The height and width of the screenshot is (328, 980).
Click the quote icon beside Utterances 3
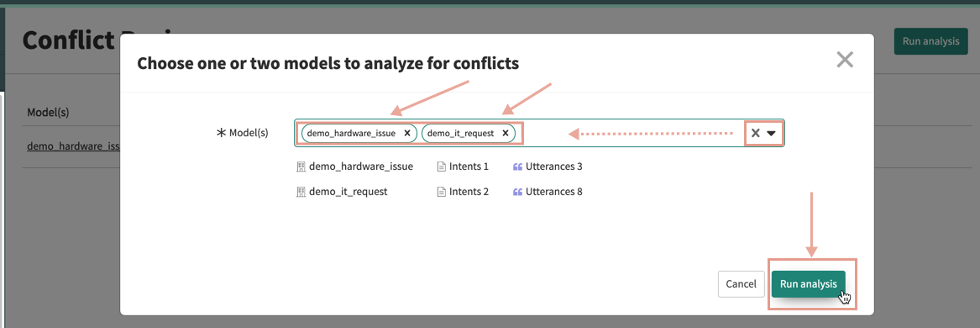[x=517, y=167]
